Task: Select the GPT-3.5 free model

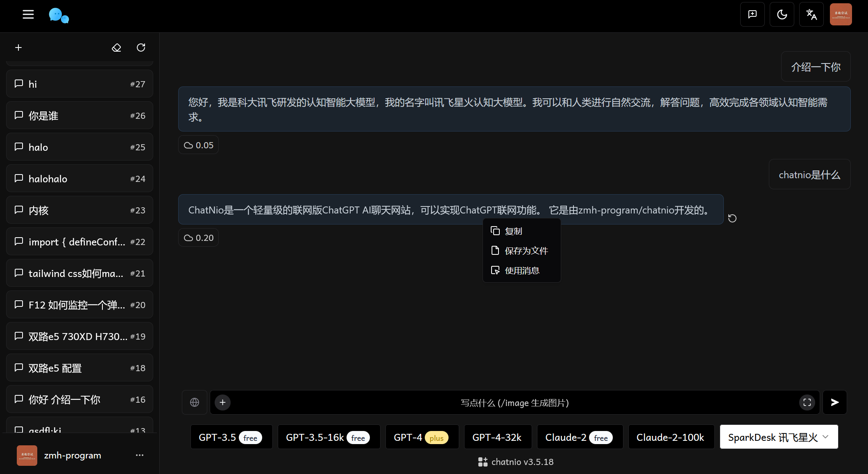Action: (231, 437)
